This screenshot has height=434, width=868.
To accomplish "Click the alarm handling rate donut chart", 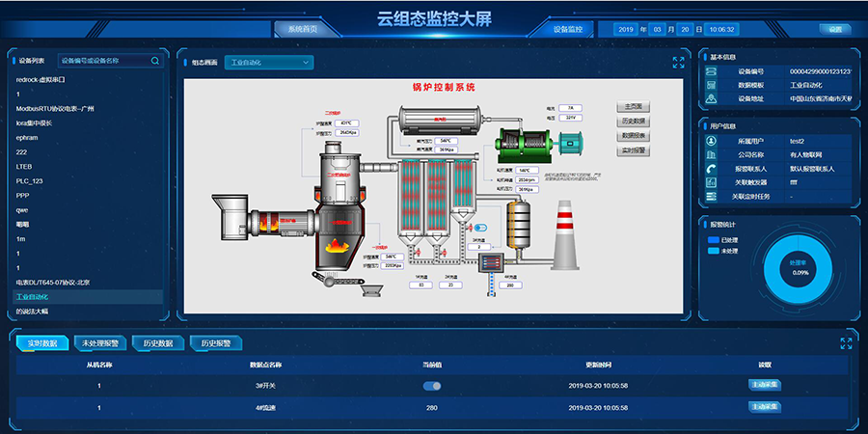I will (x=800, y=267).
